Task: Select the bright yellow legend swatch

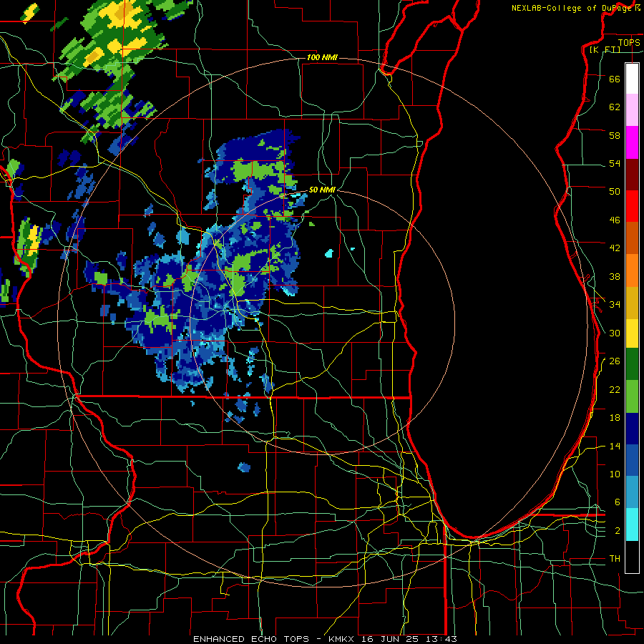Action: [632, 333]
